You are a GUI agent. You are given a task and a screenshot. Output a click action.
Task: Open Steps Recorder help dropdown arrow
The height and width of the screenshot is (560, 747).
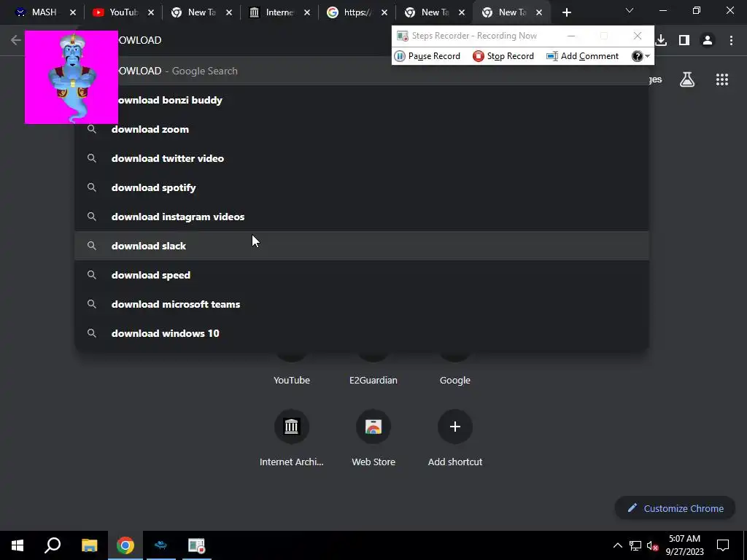pos(648,56)
